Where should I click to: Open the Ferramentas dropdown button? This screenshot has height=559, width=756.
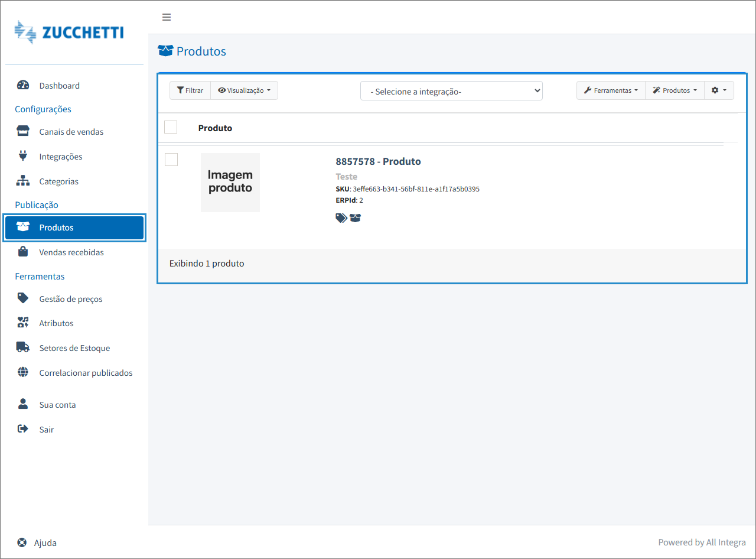(x=611, y=90)
